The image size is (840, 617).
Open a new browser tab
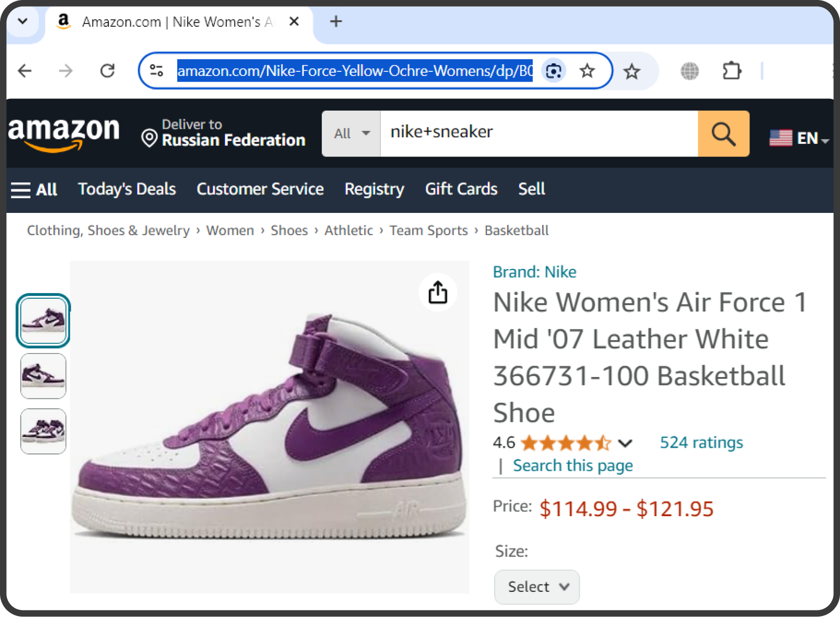pos(336,22)
